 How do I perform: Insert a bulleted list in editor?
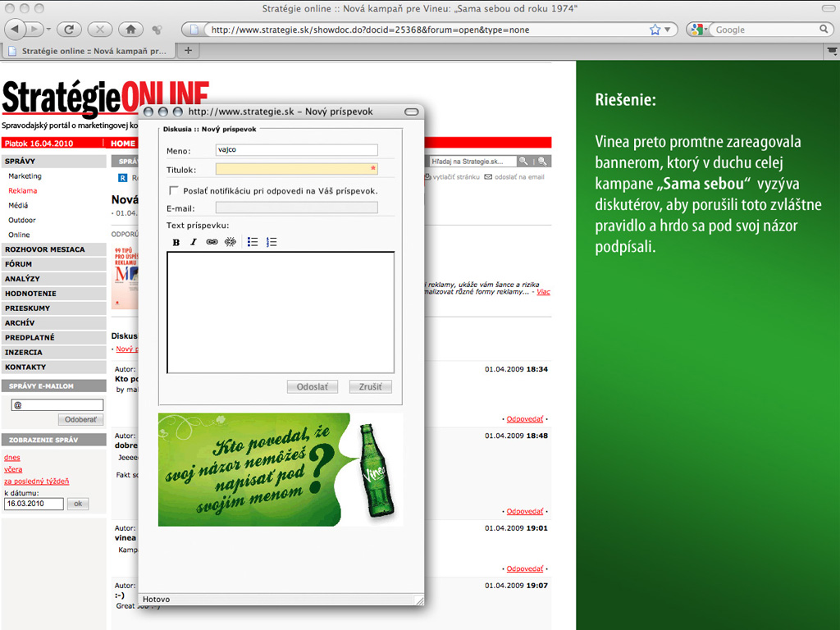(253, 242)
